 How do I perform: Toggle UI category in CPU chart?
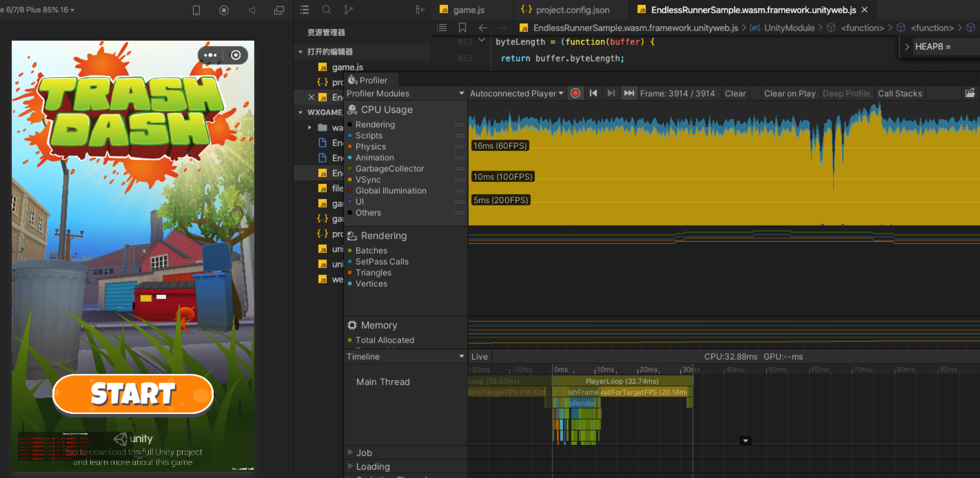click(350, 201)
